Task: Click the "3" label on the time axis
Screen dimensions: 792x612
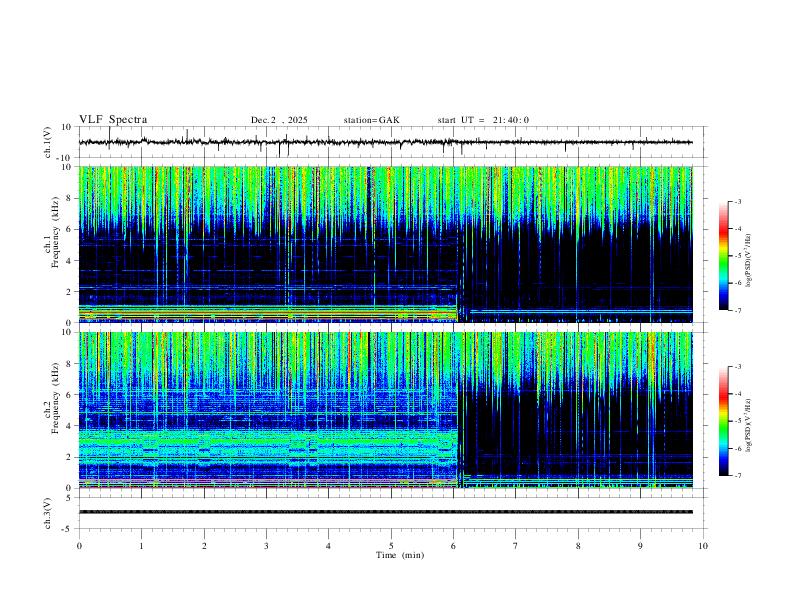Action: (266, 546)
